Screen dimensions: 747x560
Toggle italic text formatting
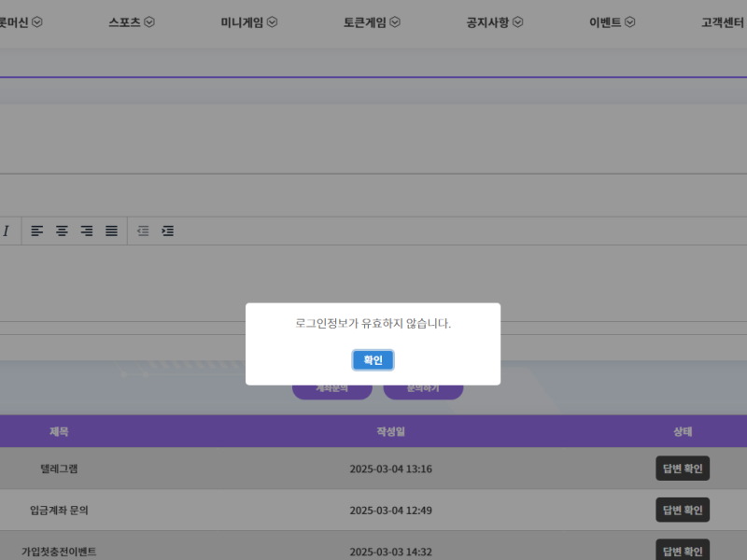pos(6,231)
